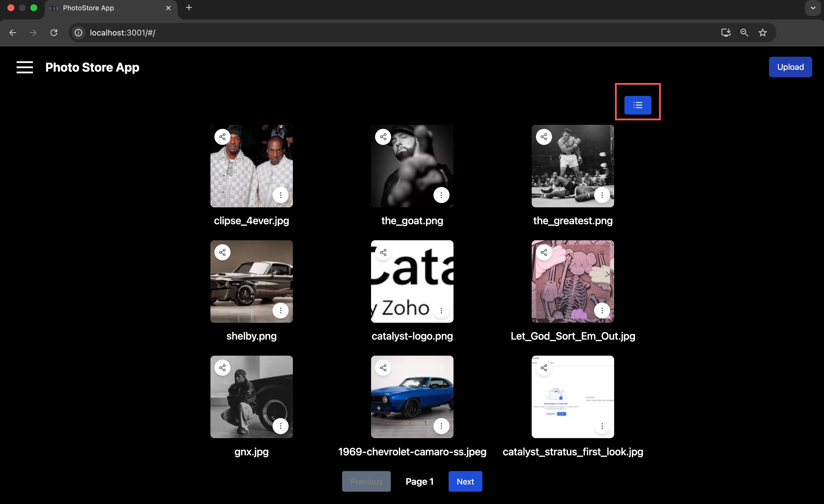
Task: Share Let_God_Sort_Em_Out.jpg image
Action: click(544, 253)
